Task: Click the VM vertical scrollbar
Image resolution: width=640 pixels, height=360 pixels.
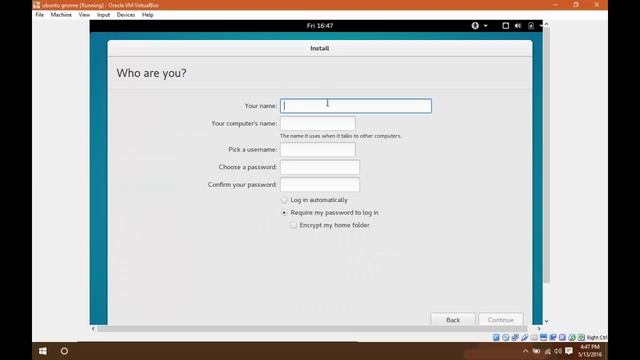Action: pyautogui.click(x=547, y=155)
